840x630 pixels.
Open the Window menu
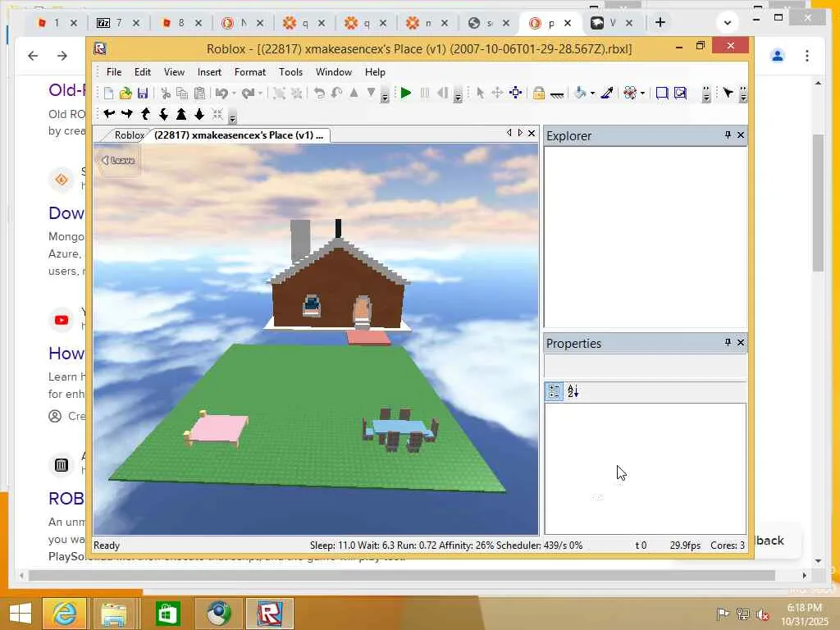(x=334, y=72)
